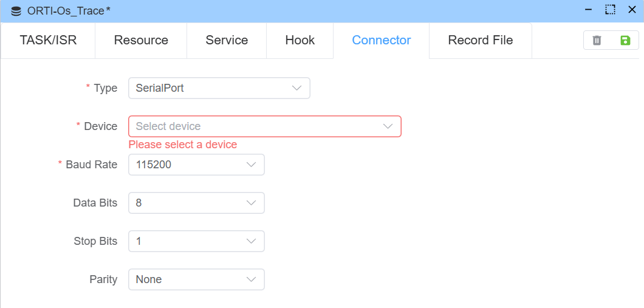Close the ORTI-Os_Trace window

632,10
